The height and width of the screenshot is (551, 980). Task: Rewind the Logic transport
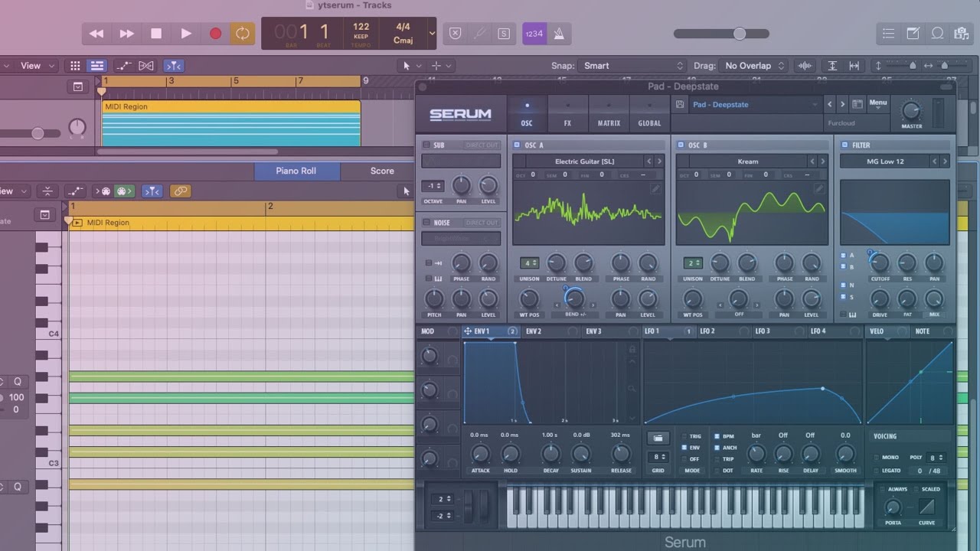(x=96, y=34)
